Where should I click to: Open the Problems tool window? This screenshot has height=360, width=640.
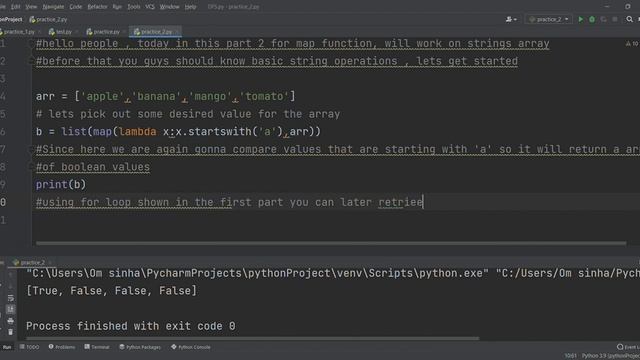(x=62, y=347)
